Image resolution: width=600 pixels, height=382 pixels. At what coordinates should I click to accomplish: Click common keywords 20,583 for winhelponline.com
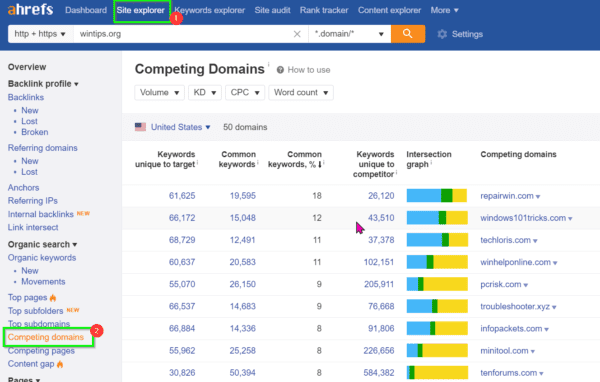(243, 262)
